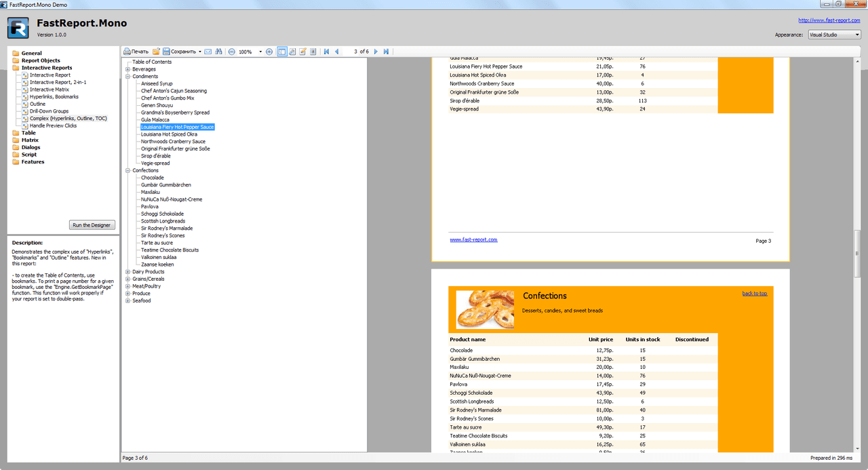Image resolution: width=868 pixels, height=470 pixels.
Task: Collapse the Confections outline node
Action: [x=127, y=171]
